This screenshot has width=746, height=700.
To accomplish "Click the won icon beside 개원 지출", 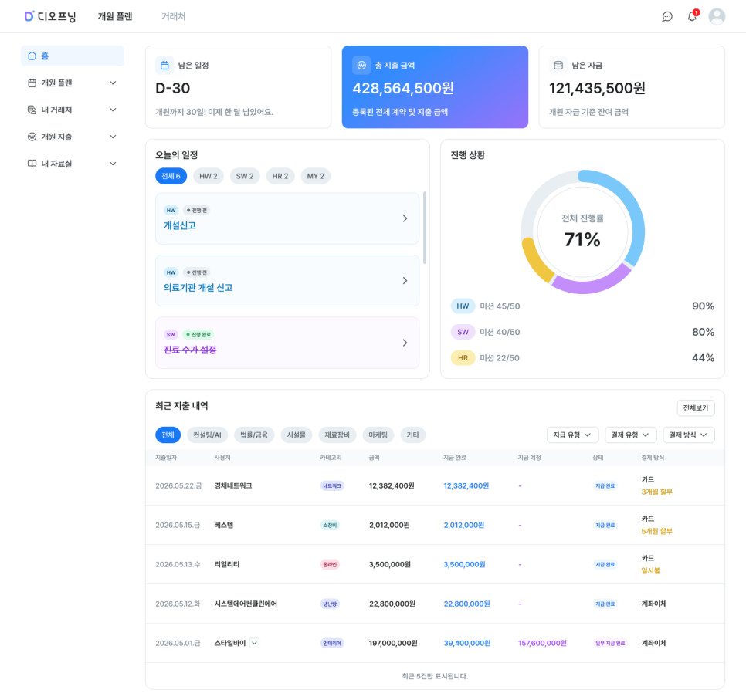I will pos(32,137).
